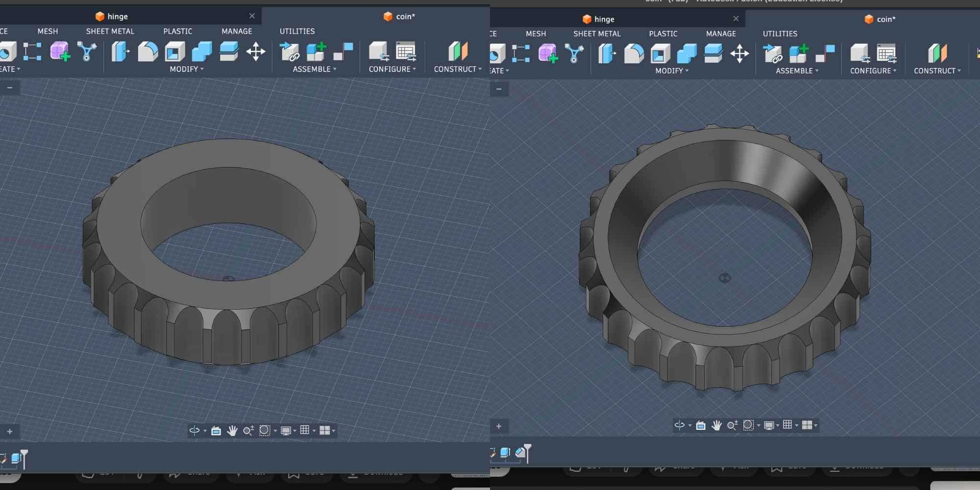
Task: Activate the Shell tool in left window
Action: click(175, 51)
